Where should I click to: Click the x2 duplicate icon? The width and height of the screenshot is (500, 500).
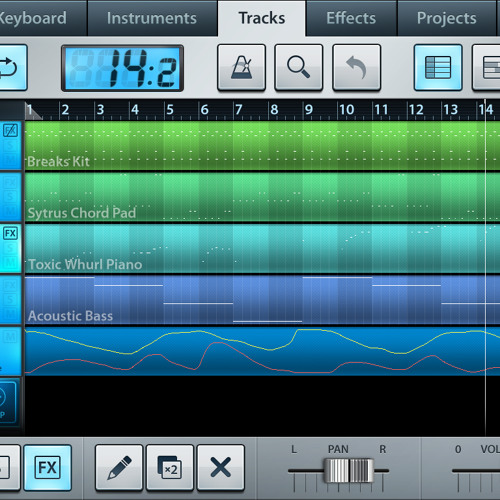[x=170, y=467]
